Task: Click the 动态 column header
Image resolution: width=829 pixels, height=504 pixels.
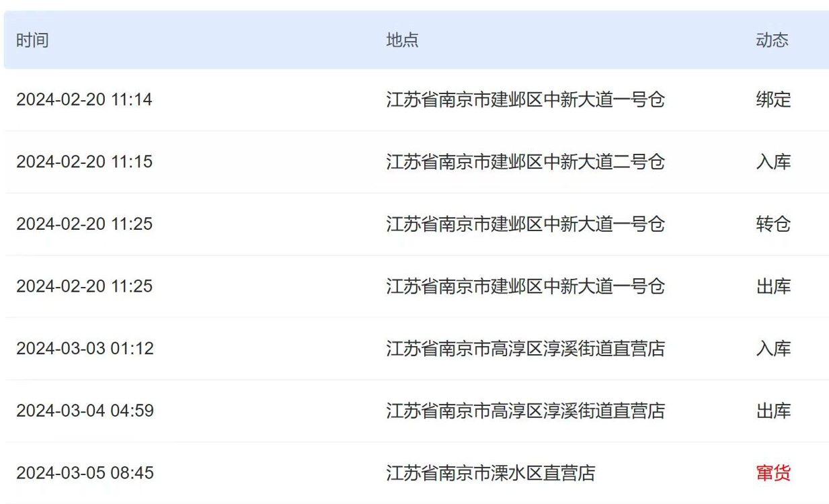Action: point(772,40)
